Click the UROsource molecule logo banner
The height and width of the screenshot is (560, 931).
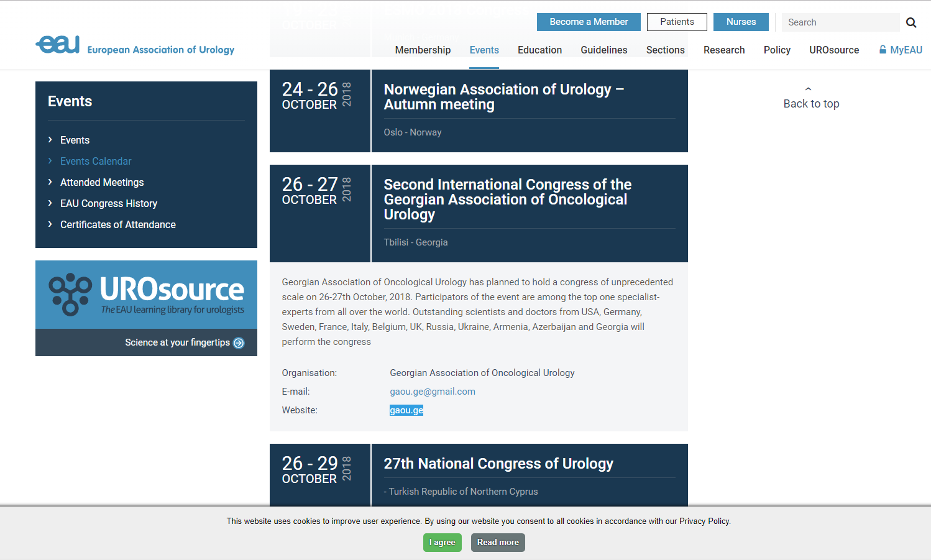click(146, 295)
